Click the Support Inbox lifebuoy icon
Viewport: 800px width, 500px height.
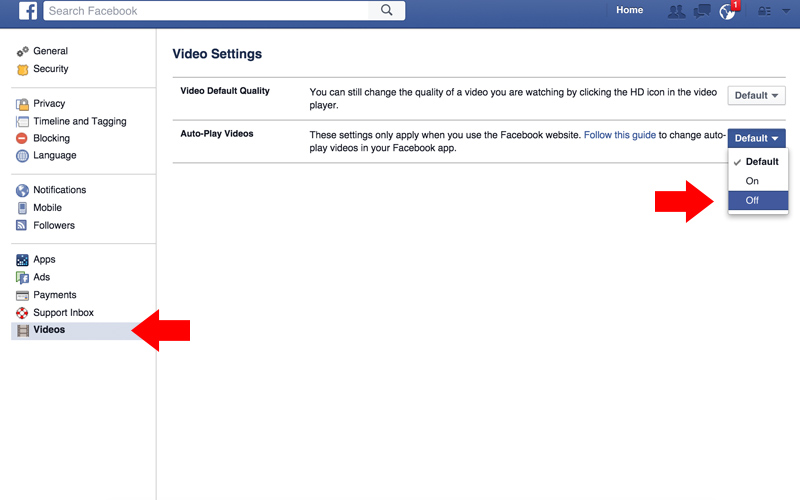(x=22, y=313)
